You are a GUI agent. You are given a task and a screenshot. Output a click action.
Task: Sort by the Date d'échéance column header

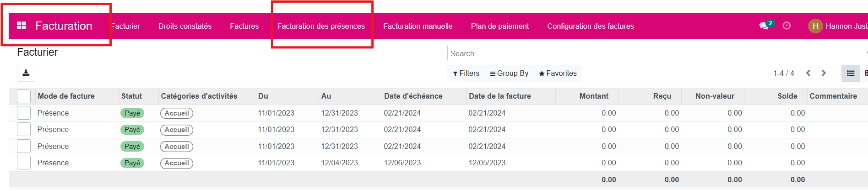(x=413, y=96)
